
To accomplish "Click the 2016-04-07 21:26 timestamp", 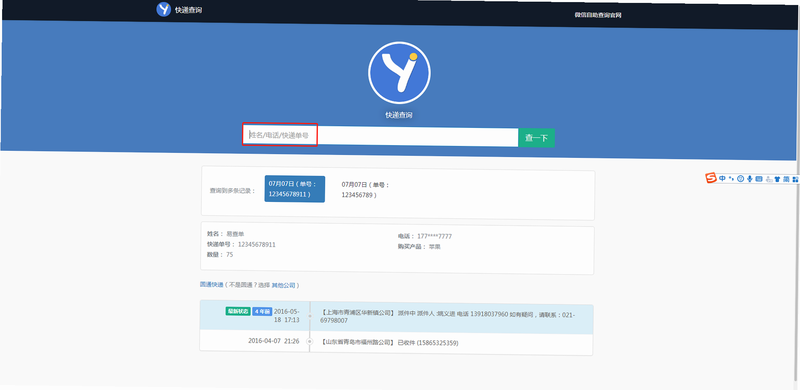I will point(274,341).
